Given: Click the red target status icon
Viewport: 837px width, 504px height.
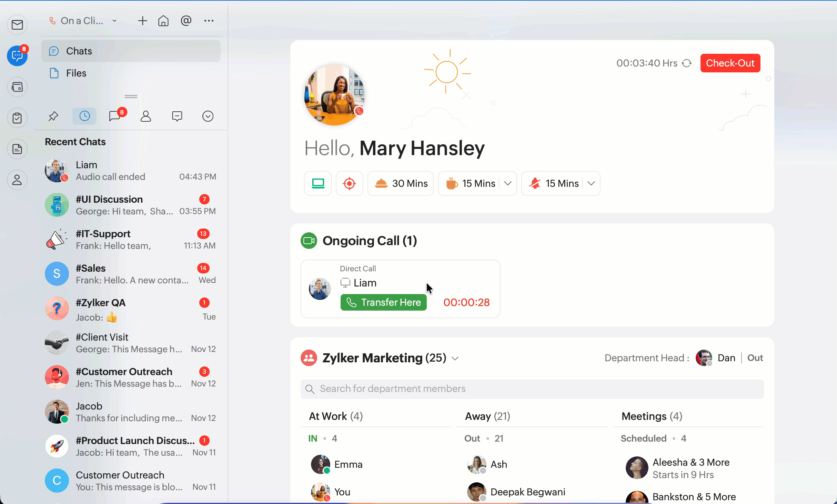Looking at the screenshot, I should pos(349,183).
